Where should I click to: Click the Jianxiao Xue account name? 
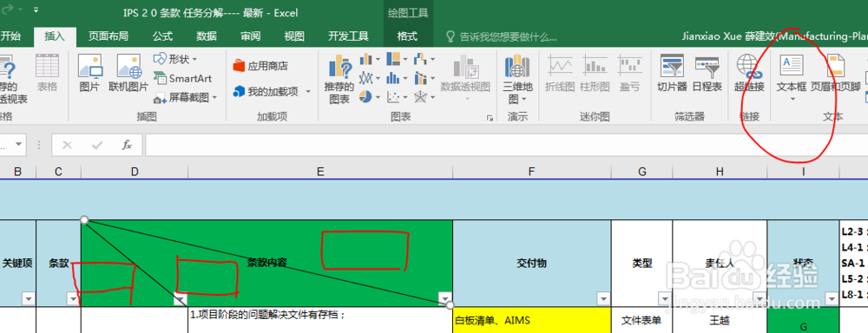pyautogui.click(x=775, y=37)
